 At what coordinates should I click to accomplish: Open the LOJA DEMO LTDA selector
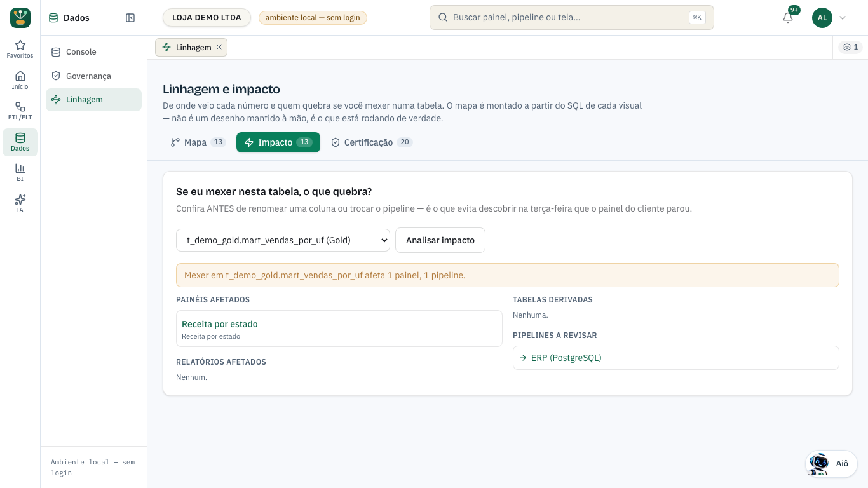[x=207, y=18]
